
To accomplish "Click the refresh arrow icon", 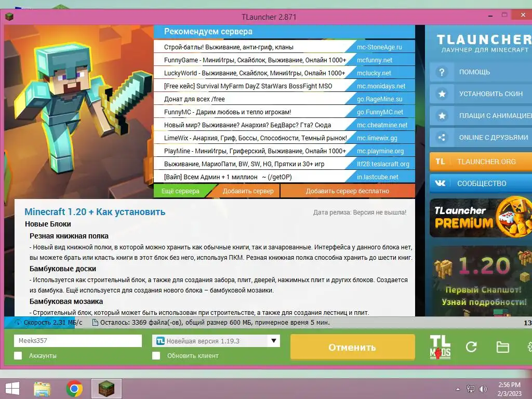I will click(471, 347).
